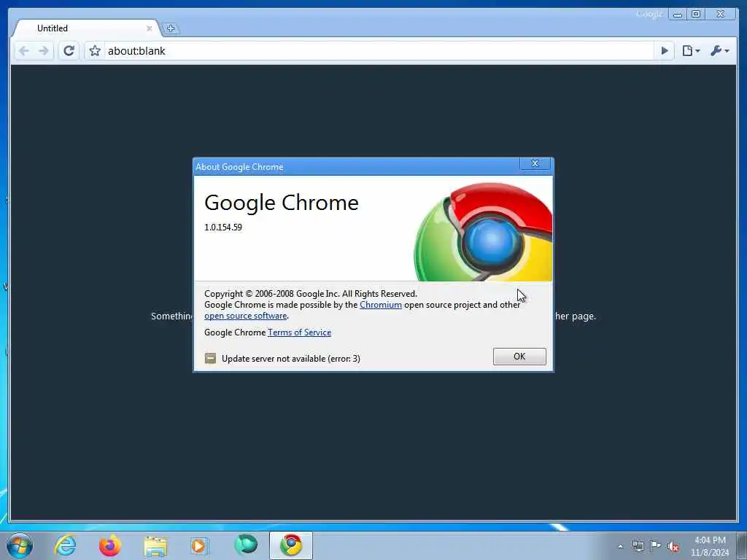
Task: Open the Windows Start menu
Action: point(20,545)
